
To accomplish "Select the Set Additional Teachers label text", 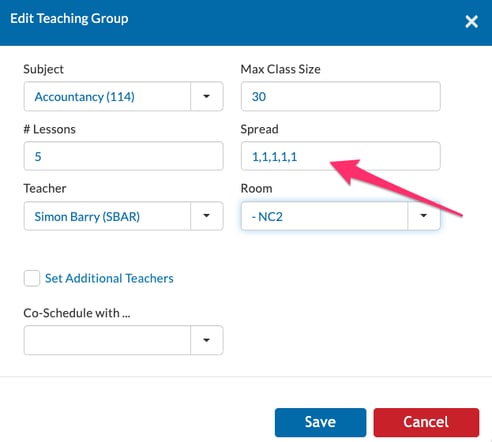I will click(x=109, y=278).
